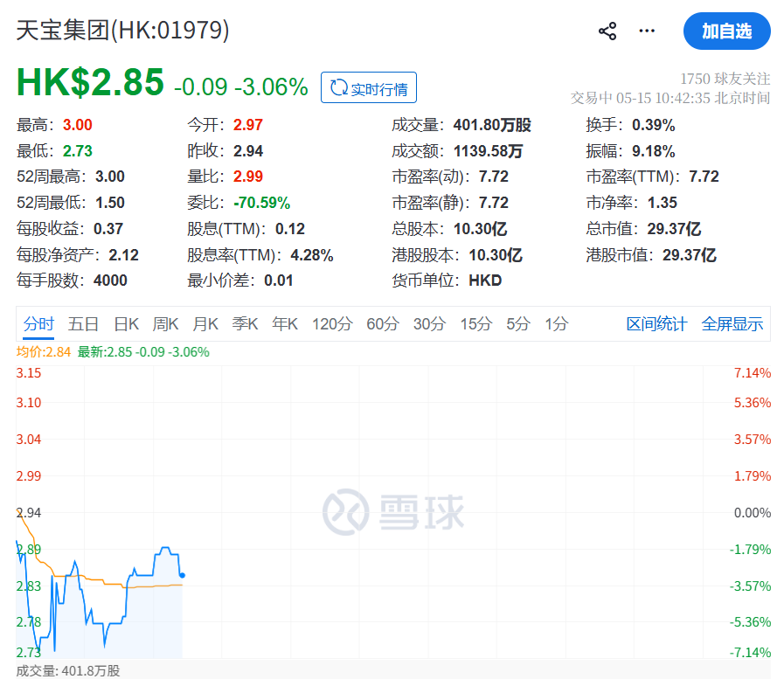Screen dimensions: 784x679
Task: Click the 52周最低 value 1.50
Action: 110,203
